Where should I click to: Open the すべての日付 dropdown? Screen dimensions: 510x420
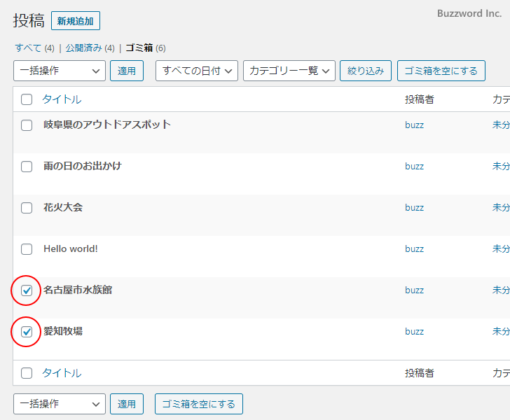[197, 71]
